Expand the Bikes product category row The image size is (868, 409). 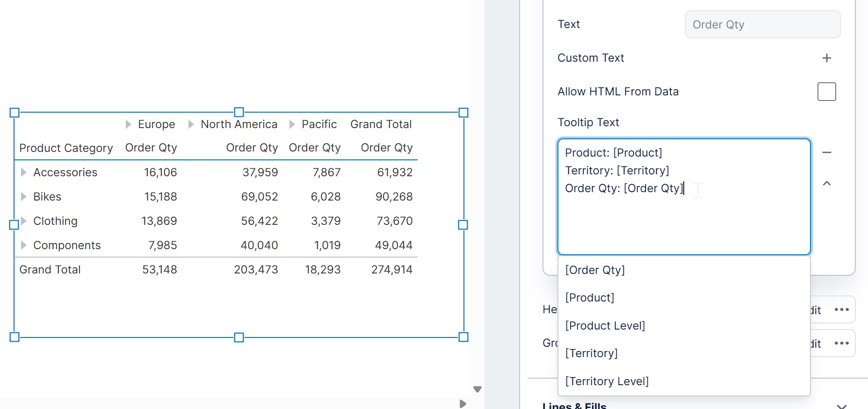(x=23, y=197)
